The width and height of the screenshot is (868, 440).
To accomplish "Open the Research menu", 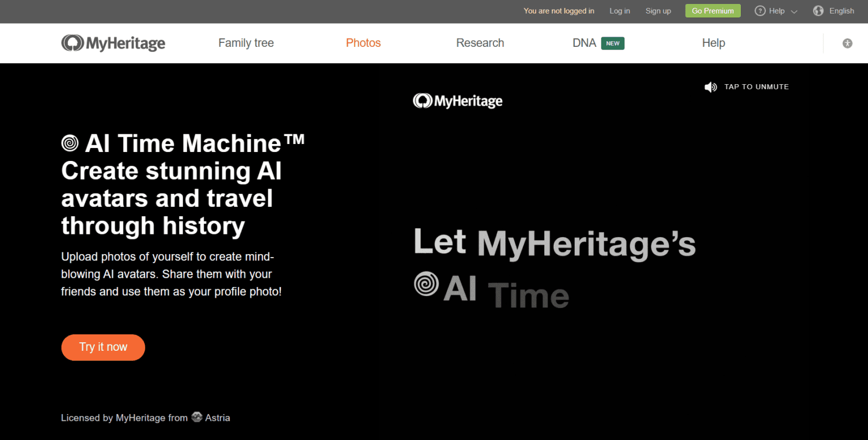I will point(480,43).
